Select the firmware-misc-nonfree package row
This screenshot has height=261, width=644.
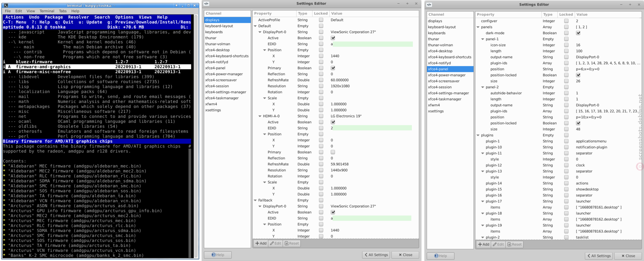[x=97, y=72]
